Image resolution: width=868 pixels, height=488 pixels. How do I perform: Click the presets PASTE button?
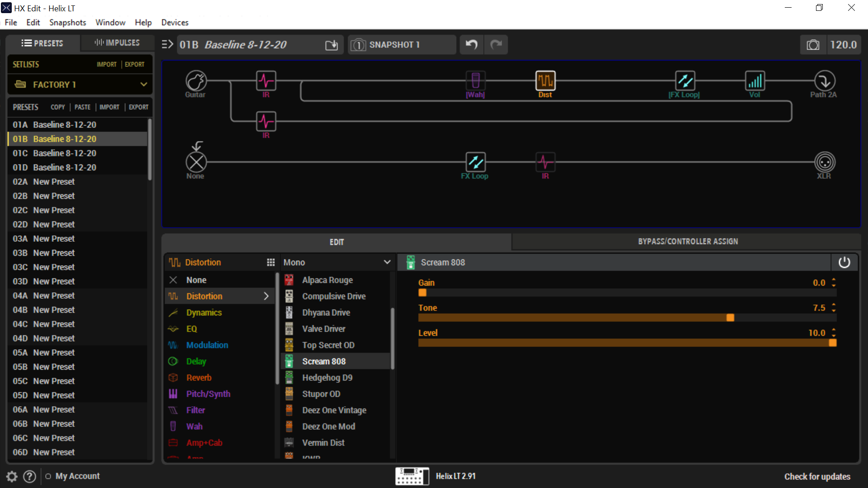coord(83,107)
